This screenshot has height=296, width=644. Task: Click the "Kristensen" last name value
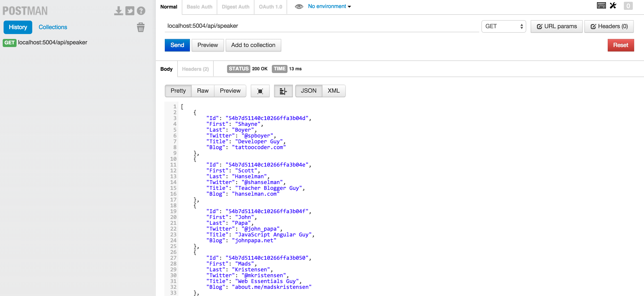pyautogui.click(x=251, y=270)
